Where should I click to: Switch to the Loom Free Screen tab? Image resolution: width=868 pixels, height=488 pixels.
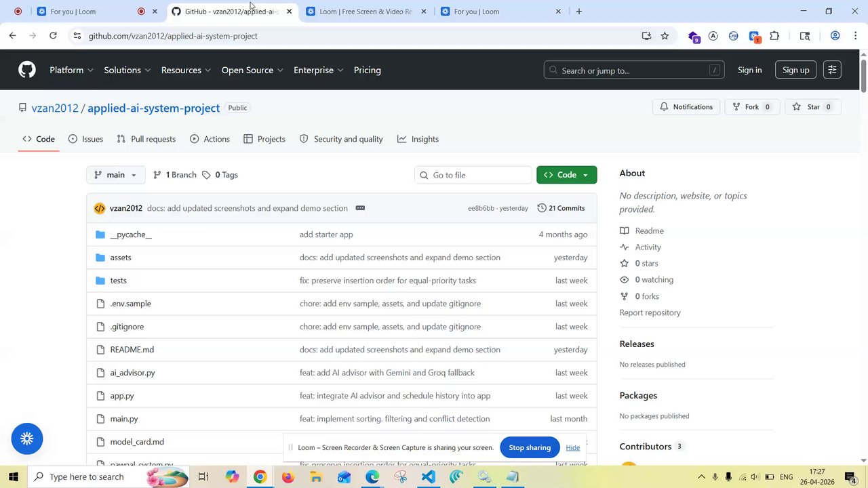pyautogui.click(x=366, y=12)
